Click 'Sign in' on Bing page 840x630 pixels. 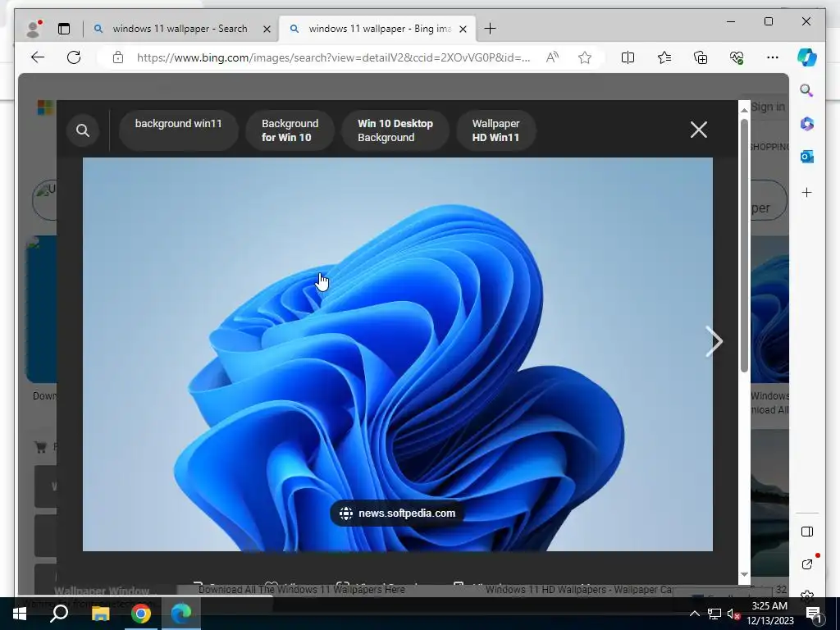768,107
